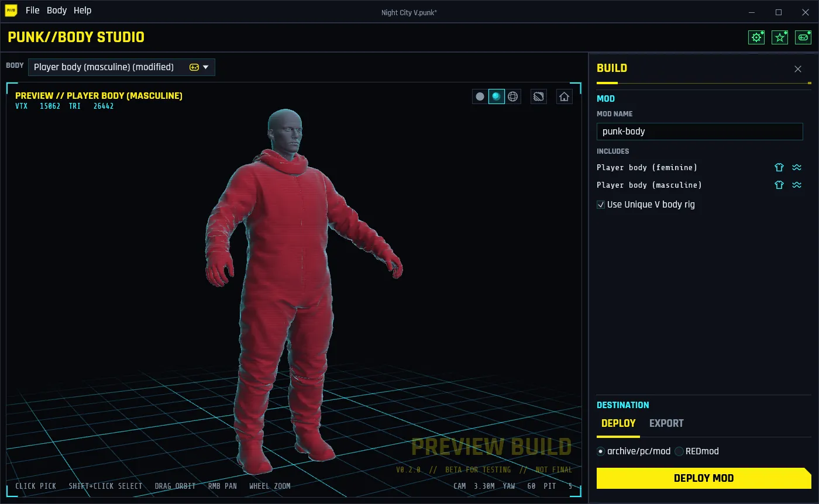This screenshot has height=504, width=819.
Task: Click the Mod Name input field
Action: 700,132
